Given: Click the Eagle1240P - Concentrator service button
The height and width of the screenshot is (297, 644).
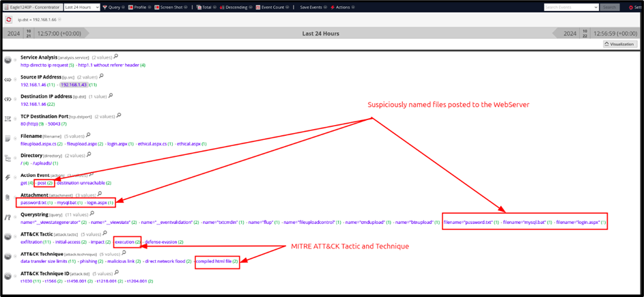Looking at the screenshot, I should point(33,7).
